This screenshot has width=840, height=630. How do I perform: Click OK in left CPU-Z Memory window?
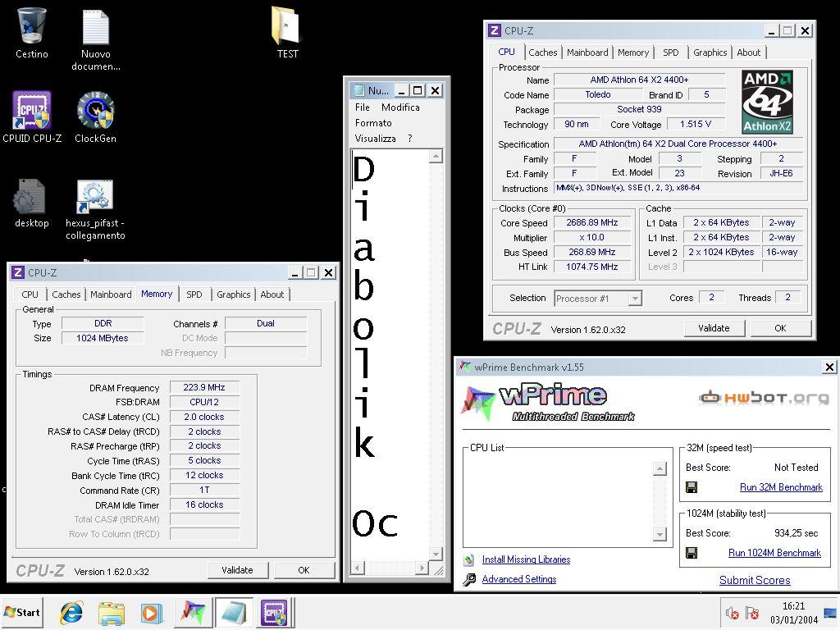(304, 571)
